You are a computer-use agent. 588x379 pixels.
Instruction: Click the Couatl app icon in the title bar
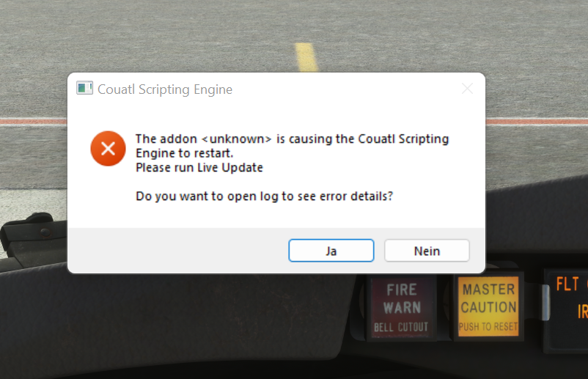coord(84,89)
